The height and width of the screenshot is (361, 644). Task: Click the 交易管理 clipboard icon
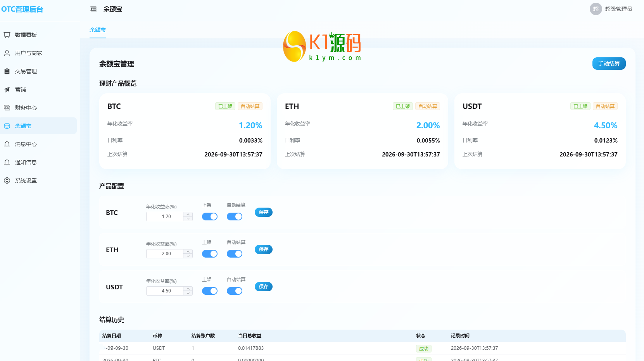click(x=7, y=71)
